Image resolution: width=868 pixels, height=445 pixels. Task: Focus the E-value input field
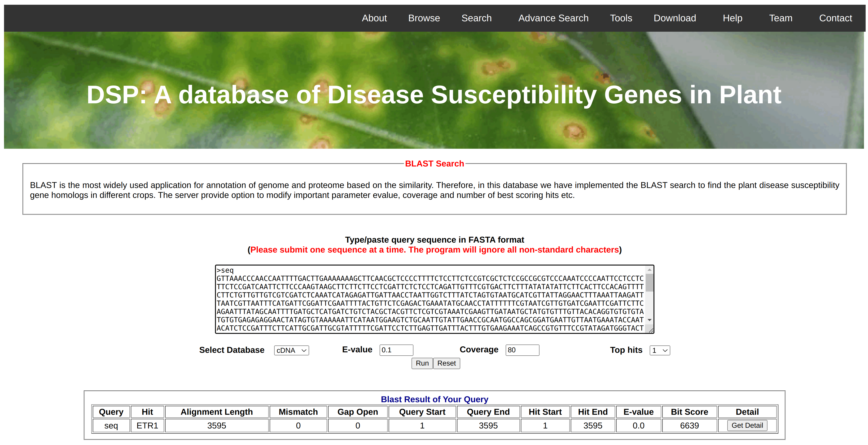pyautogui.click(x=396, y=350)
